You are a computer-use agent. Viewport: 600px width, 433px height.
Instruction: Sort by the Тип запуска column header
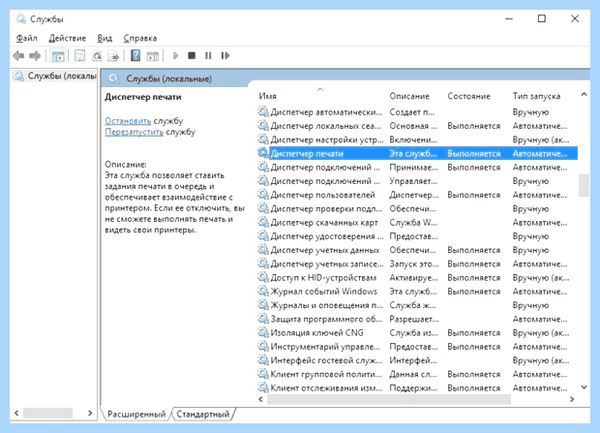[x=536, y=96]
